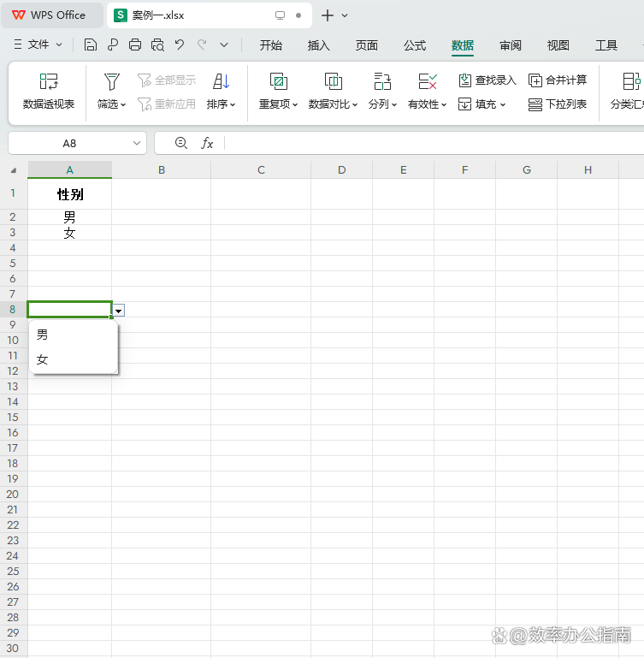The width and height of the screenshot is (644, 658).
Task: Click the Save icon in quick toolbar
Action: 90,44
